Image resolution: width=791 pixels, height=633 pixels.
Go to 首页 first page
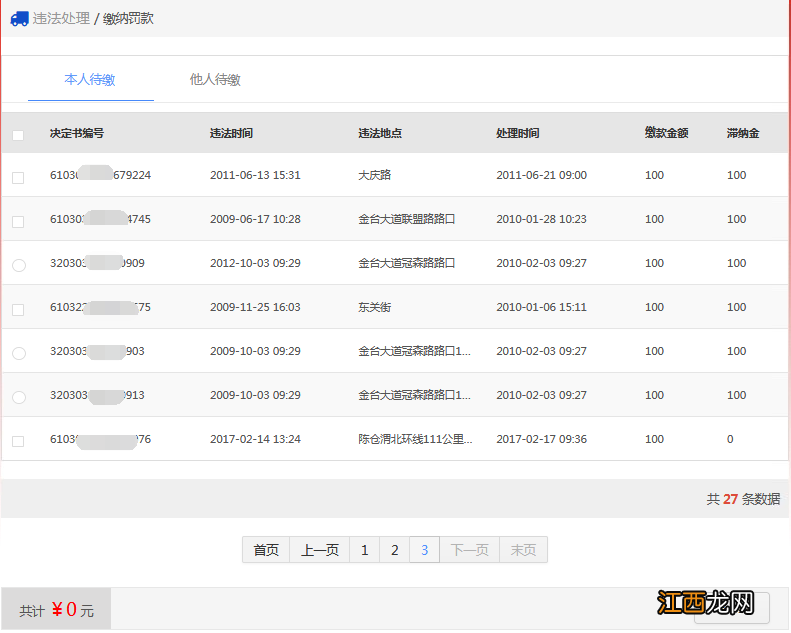266,550
